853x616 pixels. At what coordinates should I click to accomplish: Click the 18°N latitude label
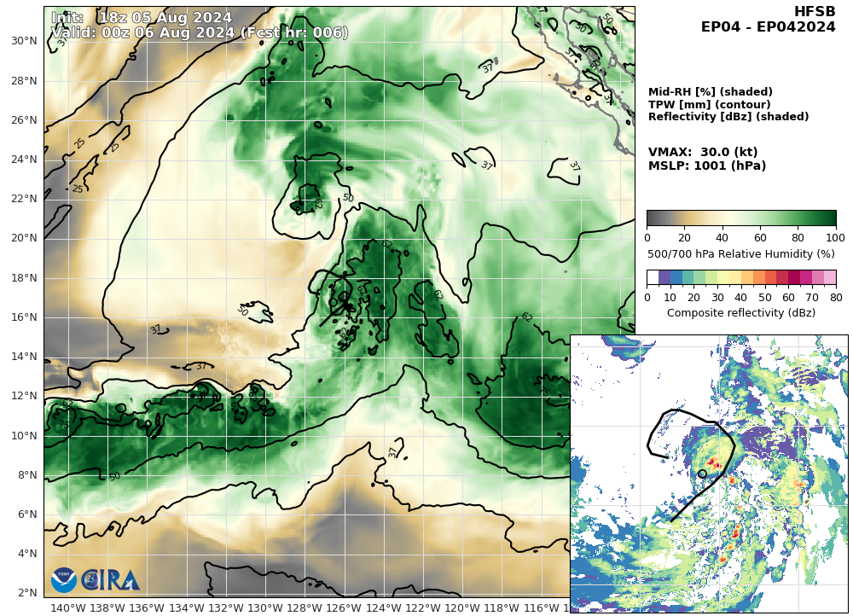(24, 278)
